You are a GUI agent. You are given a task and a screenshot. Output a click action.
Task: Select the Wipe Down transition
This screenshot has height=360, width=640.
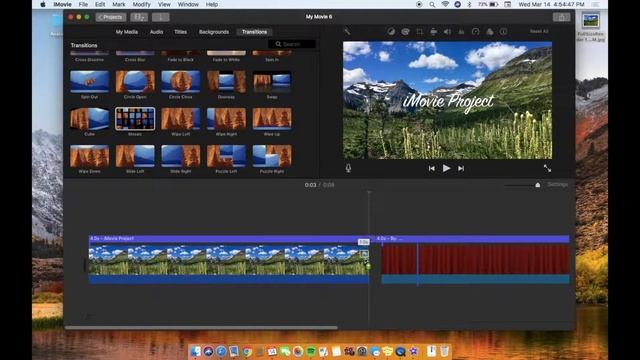89,156
